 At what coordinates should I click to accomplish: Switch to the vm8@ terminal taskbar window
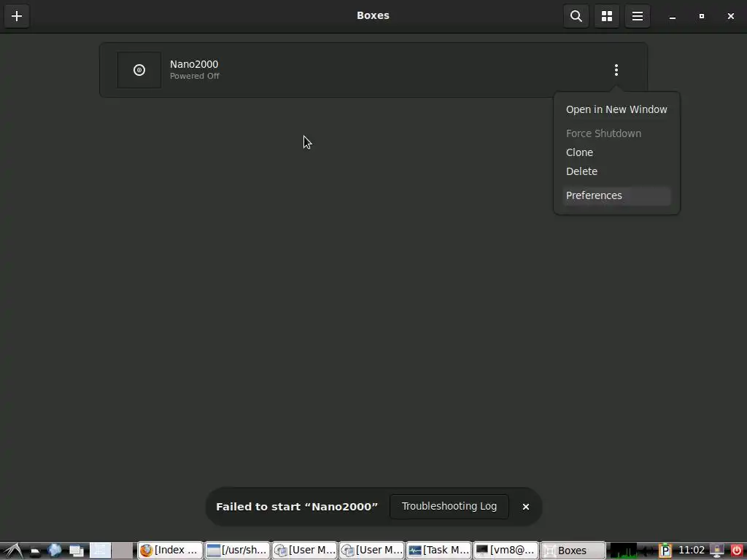pos(506,551)
